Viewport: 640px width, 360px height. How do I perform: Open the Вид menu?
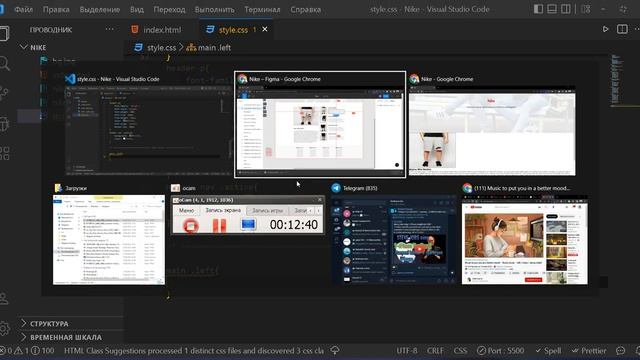click(x=137, y=9)
